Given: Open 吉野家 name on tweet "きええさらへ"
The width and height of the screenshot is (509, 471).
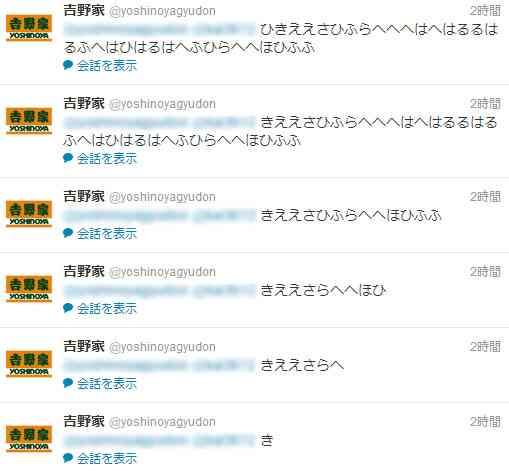Looking at the screenshot, I should [84, 346].
